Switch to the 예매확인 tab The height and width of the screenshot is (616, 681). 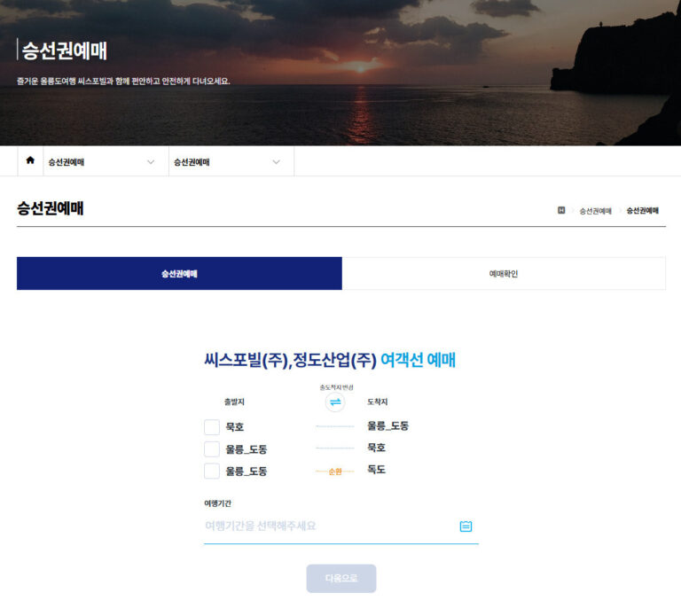tap(504, 274)
